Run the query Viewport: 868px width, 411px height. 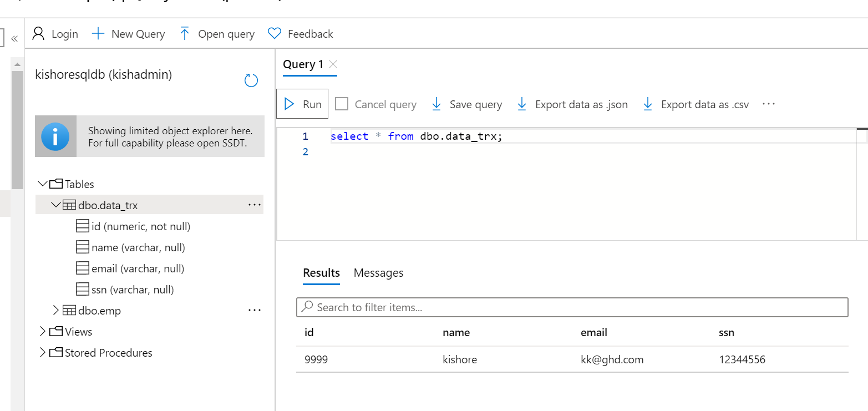[302, 104]
